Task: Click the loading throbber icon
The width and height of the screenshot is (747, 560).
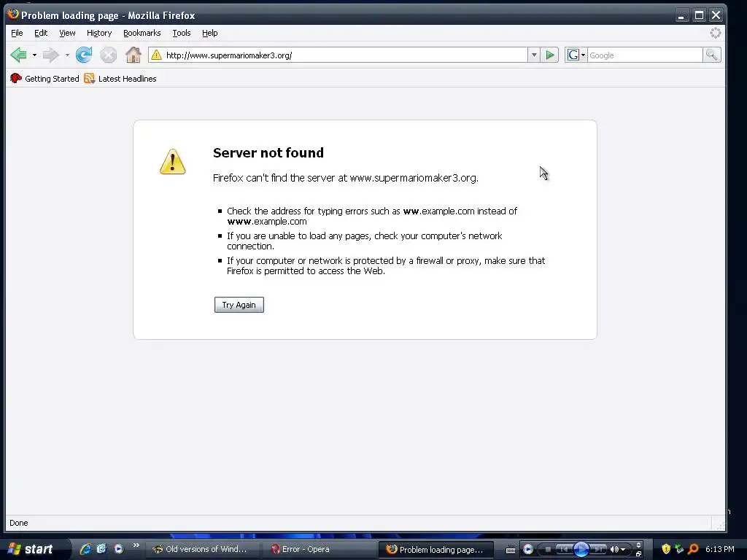Action: point(715,33)
